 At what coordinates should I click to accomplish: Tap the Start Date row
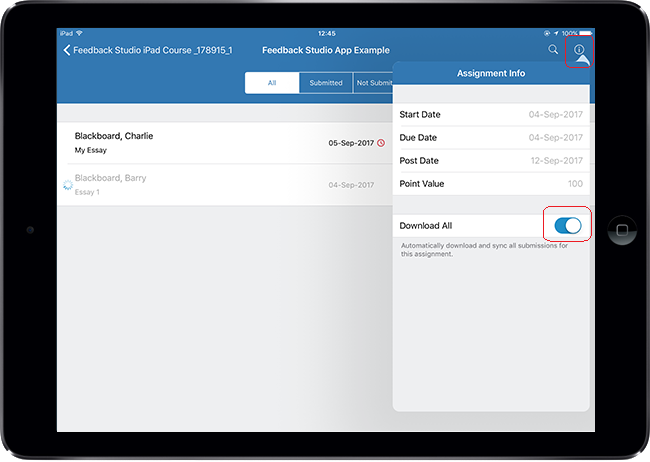pos(491,115)
